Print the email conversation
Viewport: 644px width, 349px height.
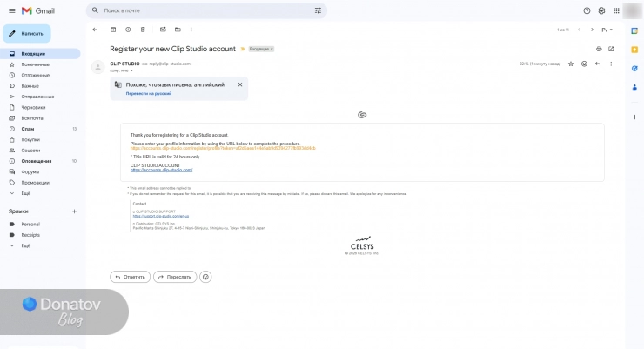(599, 49)
